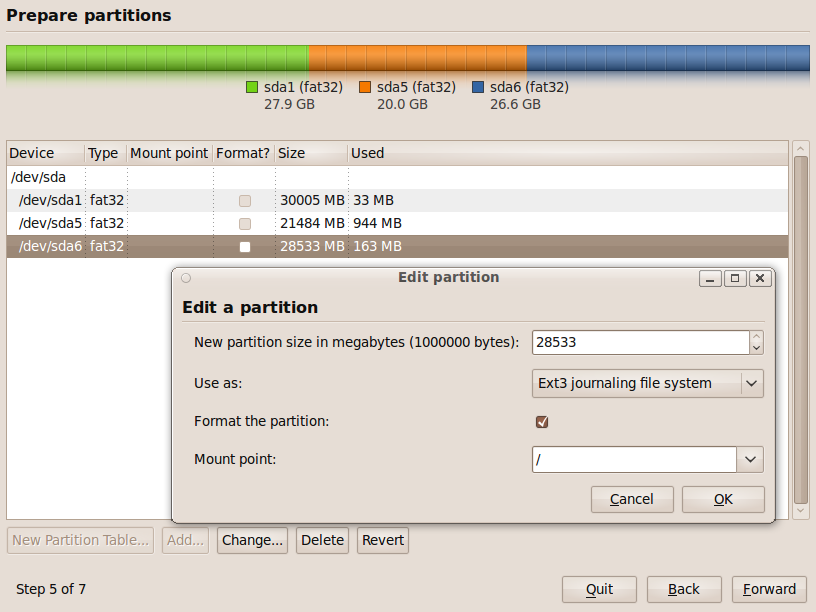Toggle the Format checkbox for /dev/sda1

point(245,200)
